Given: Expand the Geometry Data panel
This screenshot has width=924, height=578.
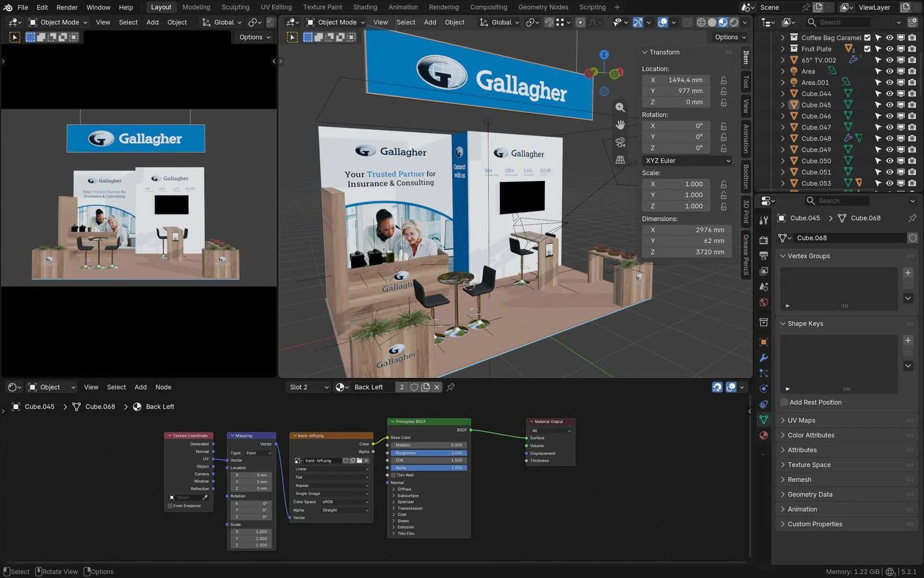Looking at the screenshot, I should [847, 494].
